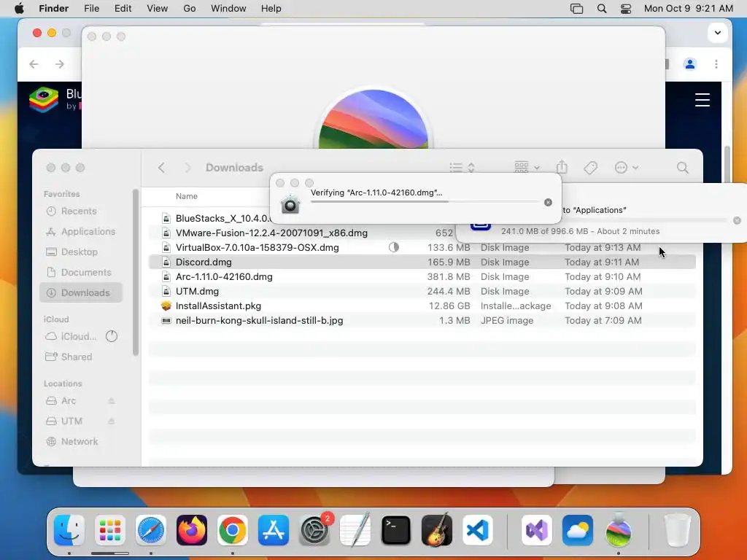Open the Trash in the Dock
The image size is (747, 560).
678,530
